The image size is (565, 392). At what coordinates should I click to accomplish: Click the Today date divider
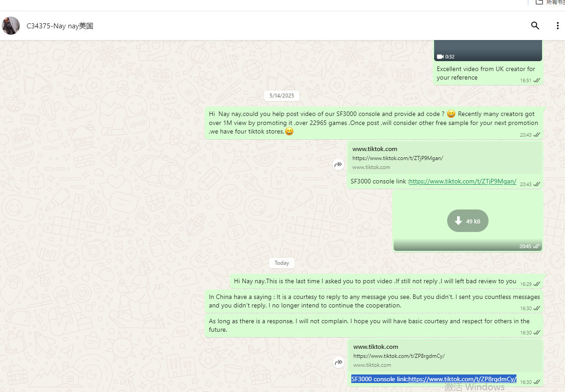(x=282, y=263)
